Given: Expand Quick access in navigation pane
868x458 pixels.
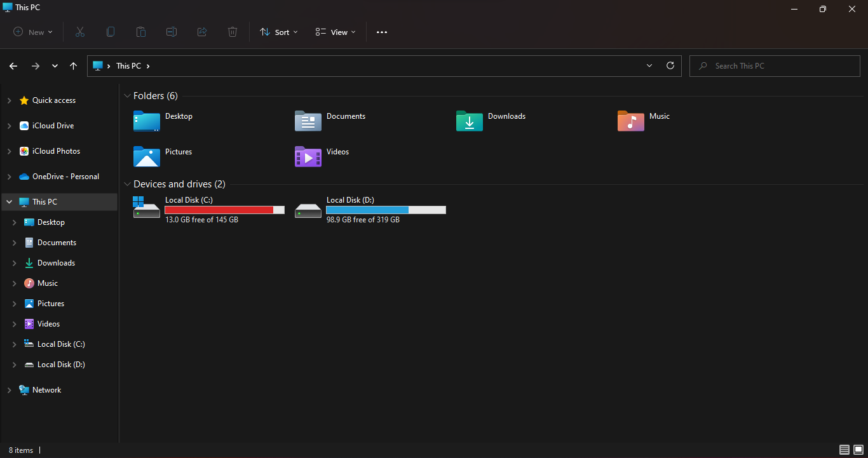Looking at the screenshot, I should coord(9,100).
